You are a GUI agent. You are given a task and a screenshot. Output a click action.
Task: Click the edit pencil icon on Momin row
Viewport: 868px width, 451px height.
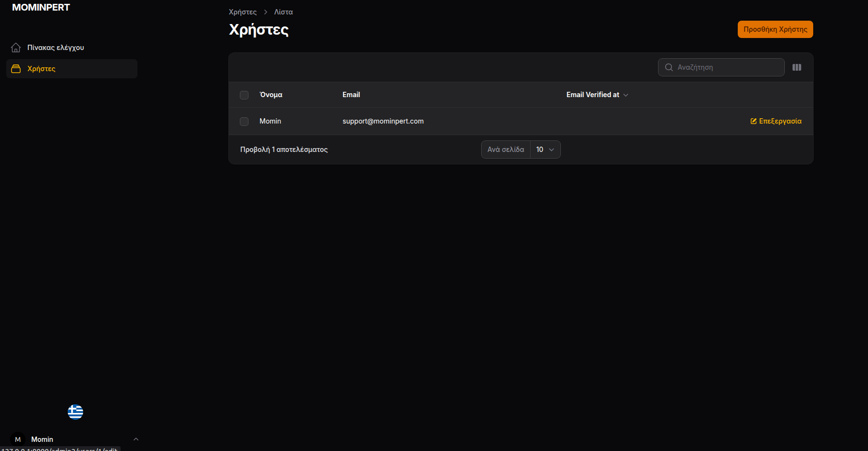753,121
